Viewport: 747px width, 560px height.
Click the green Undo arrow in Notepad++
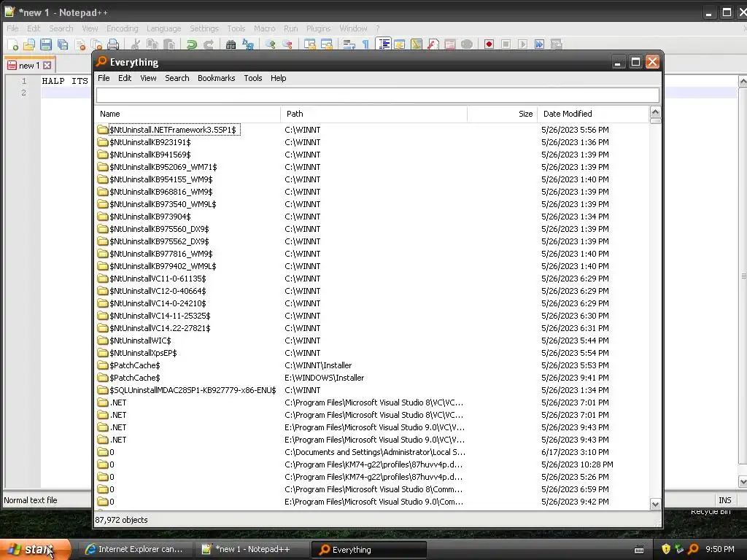coord(192,44)
